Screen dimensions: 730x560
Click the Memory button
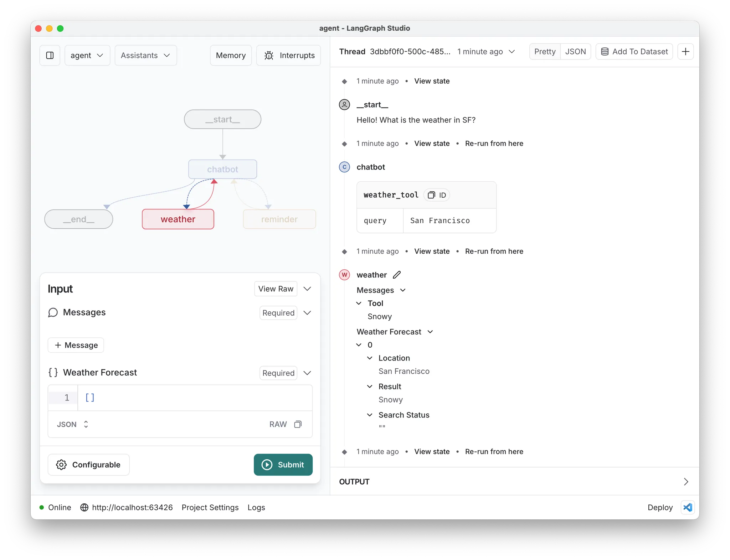pos(231,55)
